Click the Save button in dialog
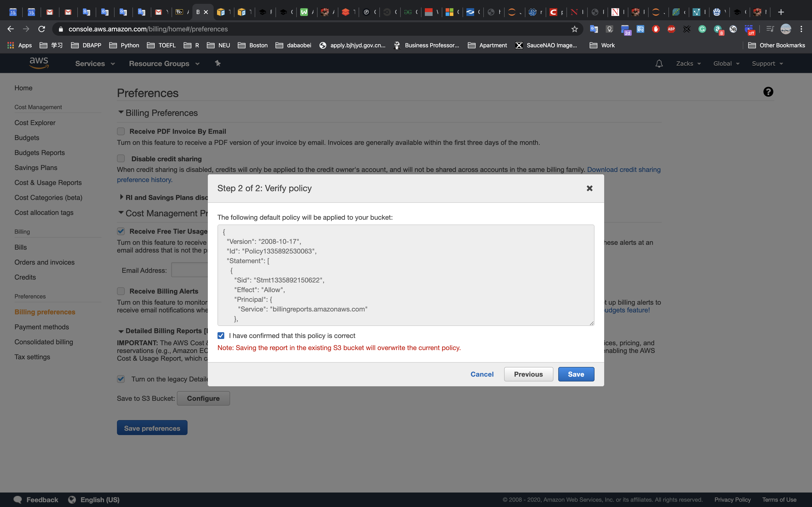Viewport: 812px width, 507px height. 576,374
